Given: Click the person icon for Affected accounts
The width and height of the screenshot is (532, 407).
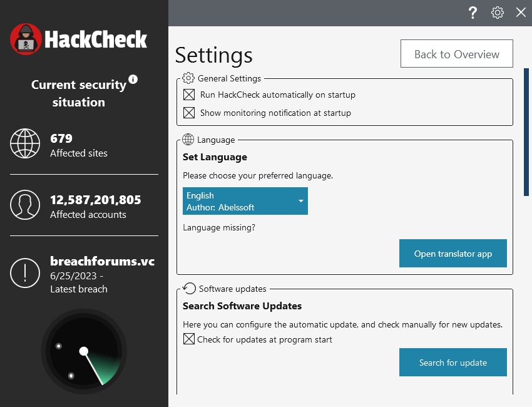Looking at the screenshot, I should point(25,205).
